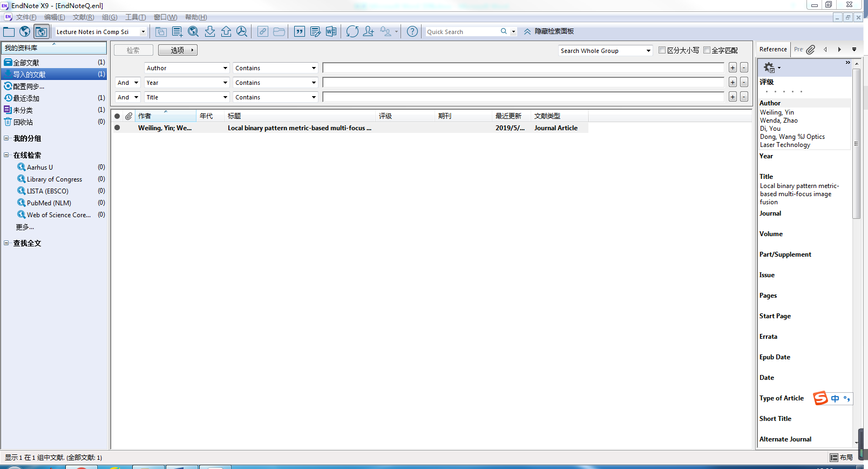Click the Sync Library circular-arrows icon

(352, 32)
